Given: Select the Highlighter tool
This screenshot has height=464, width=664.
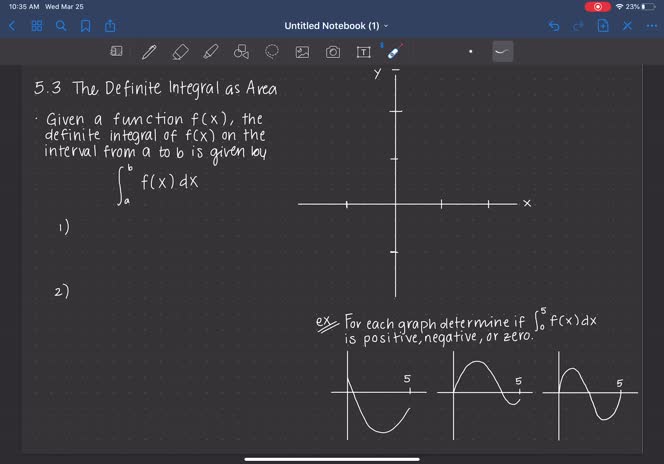Looking at the screenshot, I should 210,52.
